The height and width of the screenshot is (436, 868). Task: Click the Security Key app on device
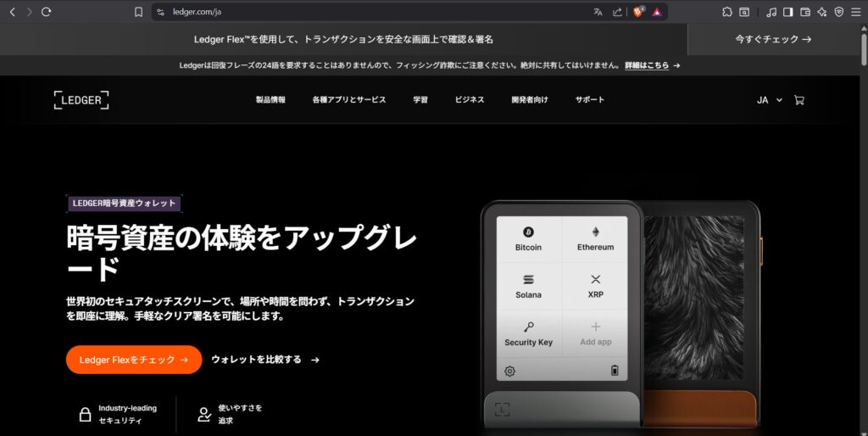tap(529, 334)
